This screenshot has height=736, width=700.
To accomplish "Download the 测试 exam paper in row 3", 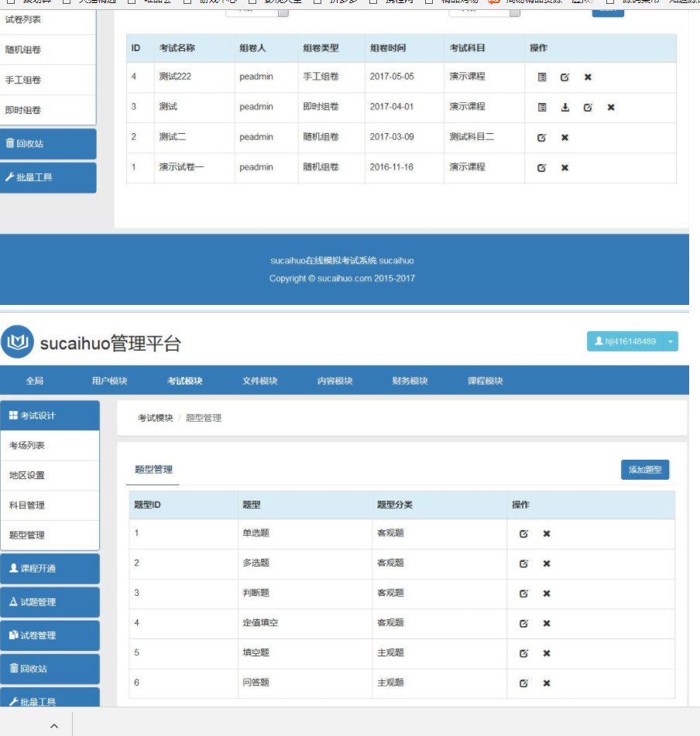I will (565, 107).
